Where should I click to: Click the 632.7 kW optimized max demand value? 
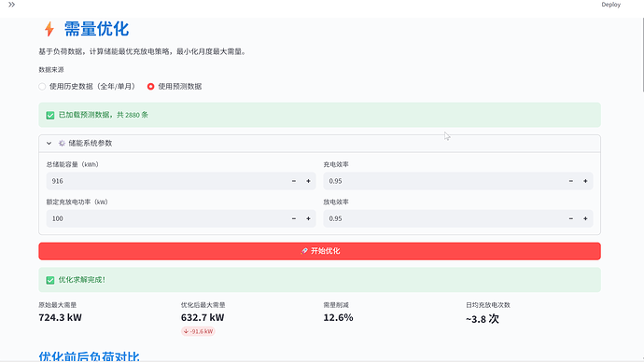point(203,317)
